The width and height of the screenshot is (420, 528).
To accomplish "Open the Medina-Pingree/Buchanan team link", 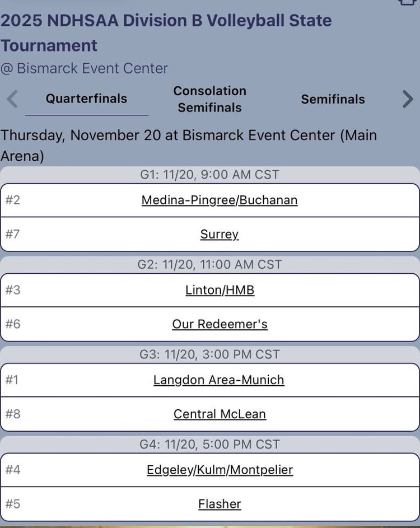I will pyautogui.click(x=220, y=200).
